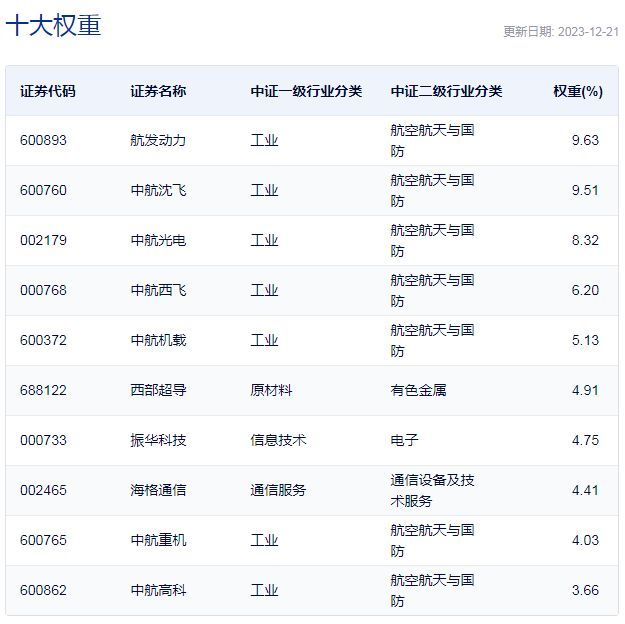This screenshot has width=625, height=624.
Task: Click the 权重(%) column header
Action: [x=578, y=91]
